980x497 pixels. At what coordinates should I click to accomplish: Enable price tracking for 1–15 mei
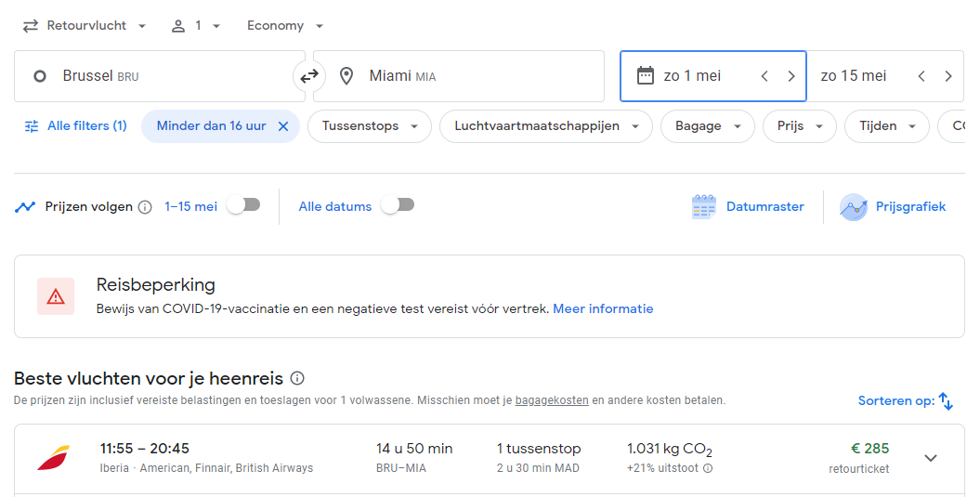[243, 205]
